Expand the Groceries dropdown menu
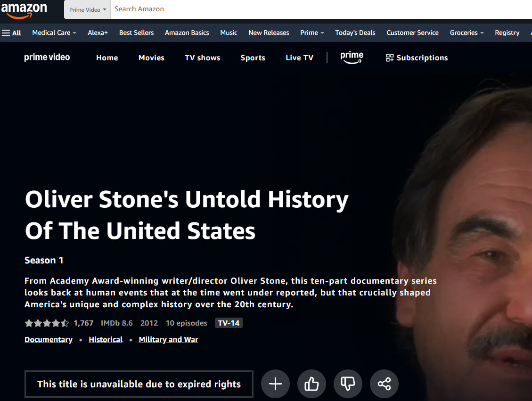This screenshot has width=532, height=401. 467,33
